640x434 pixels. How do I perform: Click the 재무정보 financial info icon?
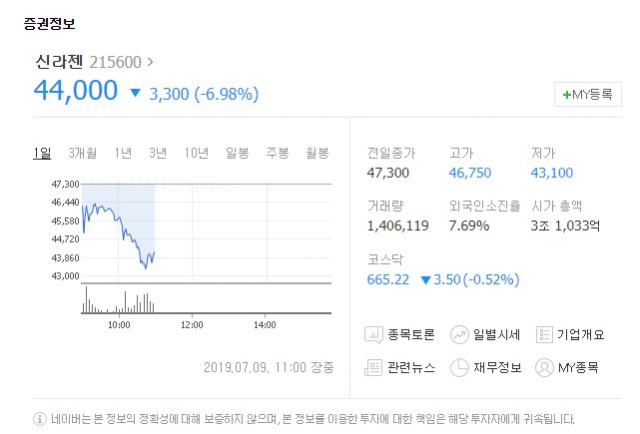coord(460,367)
